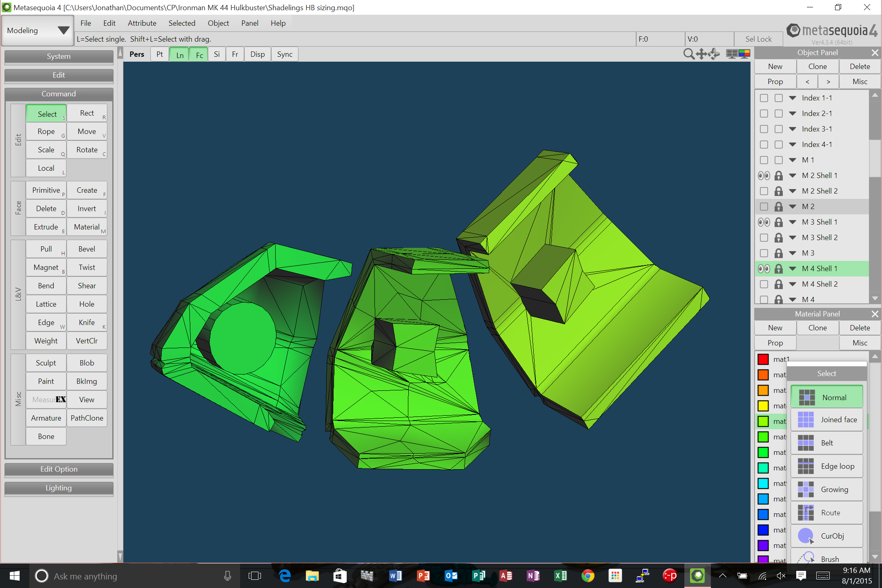
Task: Collapse the M 2 object arrow
Action: point(793,207)
